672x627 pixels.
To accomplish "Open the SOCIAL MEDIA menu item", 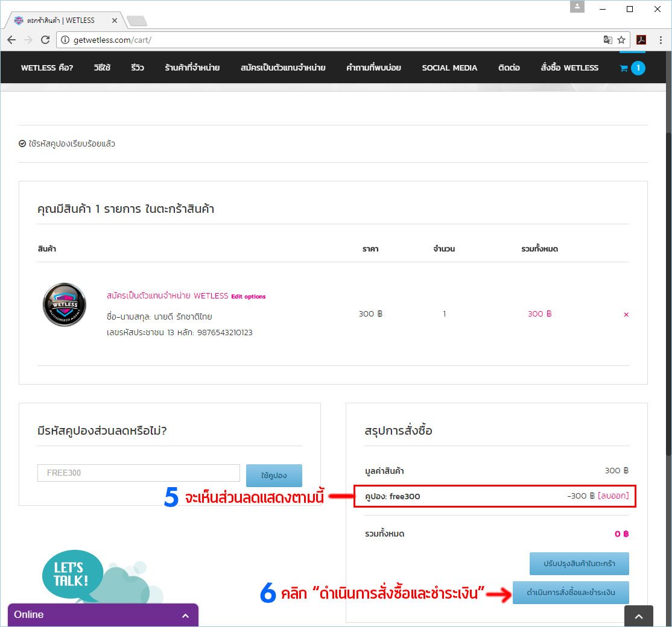I will 449,68.
